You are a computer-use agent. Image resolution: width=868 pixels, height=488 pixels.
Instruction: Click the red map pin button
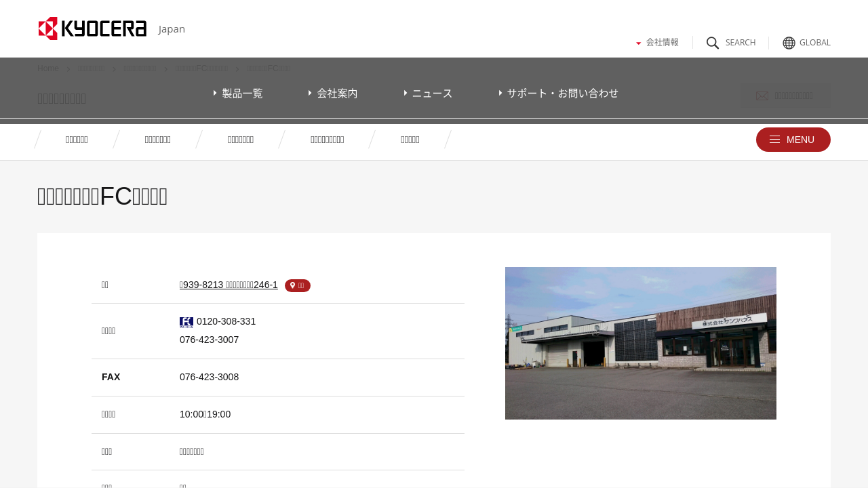click(297, 285)
